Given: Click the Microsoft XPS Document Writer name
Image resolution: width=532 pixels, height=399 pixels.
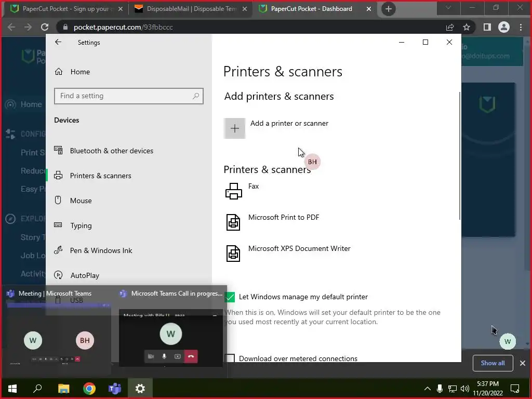Looking at the screenshot, I should [299, 248].
